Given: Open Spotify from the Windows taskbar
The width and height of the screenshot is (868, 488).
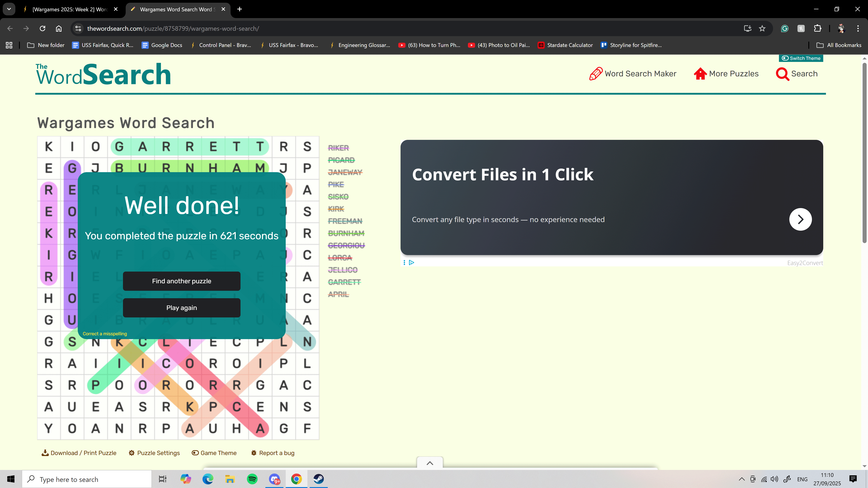Looking at the screenshot, I should (252, 479).
